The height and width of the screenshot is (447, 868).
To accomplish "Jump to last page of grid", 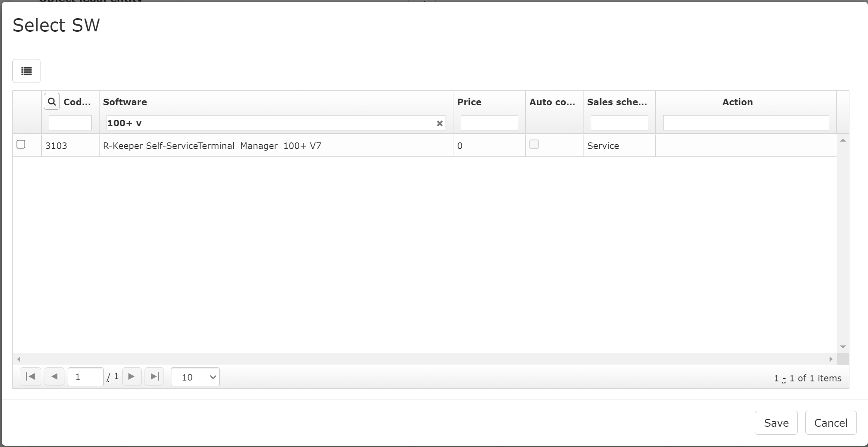I will pos(154,376).
